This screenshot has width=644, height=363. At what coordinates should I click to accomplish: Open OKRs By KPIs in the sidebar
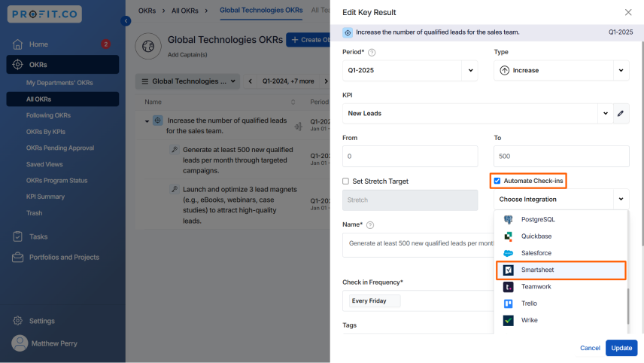[x=46, y=132]
